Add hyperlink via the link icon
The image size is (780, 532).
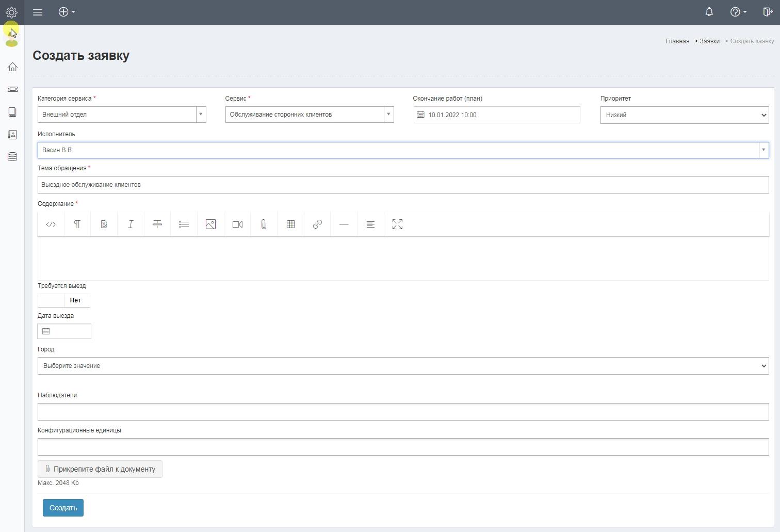[x=317, y=224]
